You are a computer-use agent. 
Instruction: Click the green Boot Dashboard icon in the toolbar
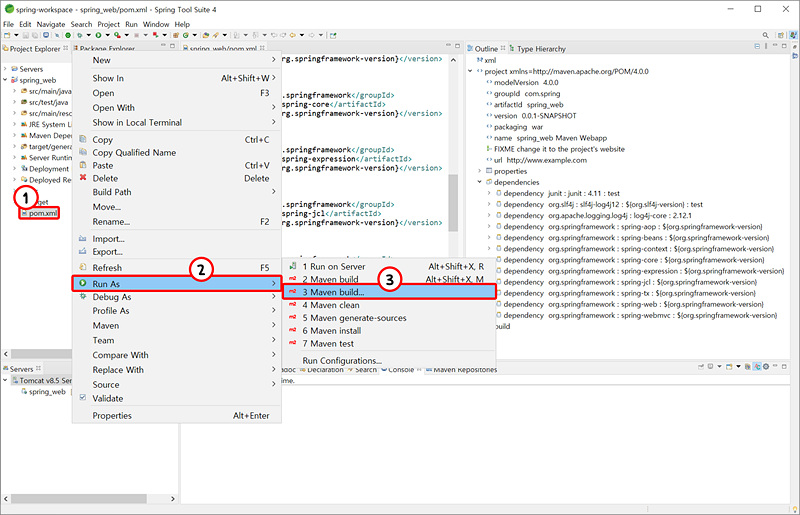tap(68, 35)
